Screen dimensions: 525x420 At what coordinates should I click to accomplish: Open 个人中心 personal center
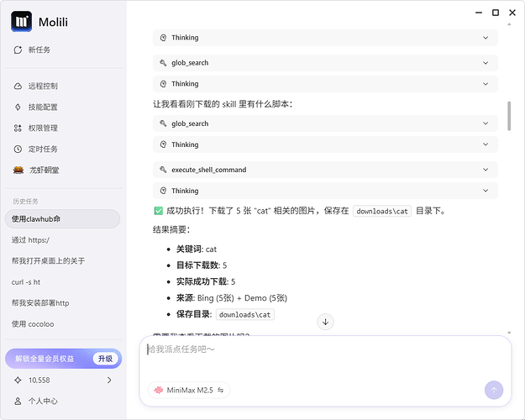(x=42, y=402)
